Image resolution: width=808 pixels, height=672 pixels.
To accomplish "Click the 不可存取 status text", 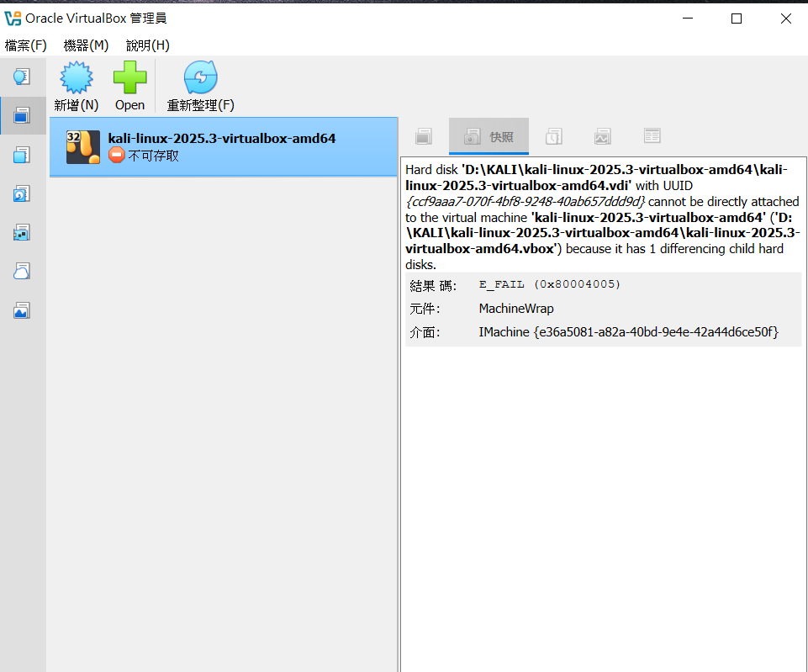I will 154,156.
